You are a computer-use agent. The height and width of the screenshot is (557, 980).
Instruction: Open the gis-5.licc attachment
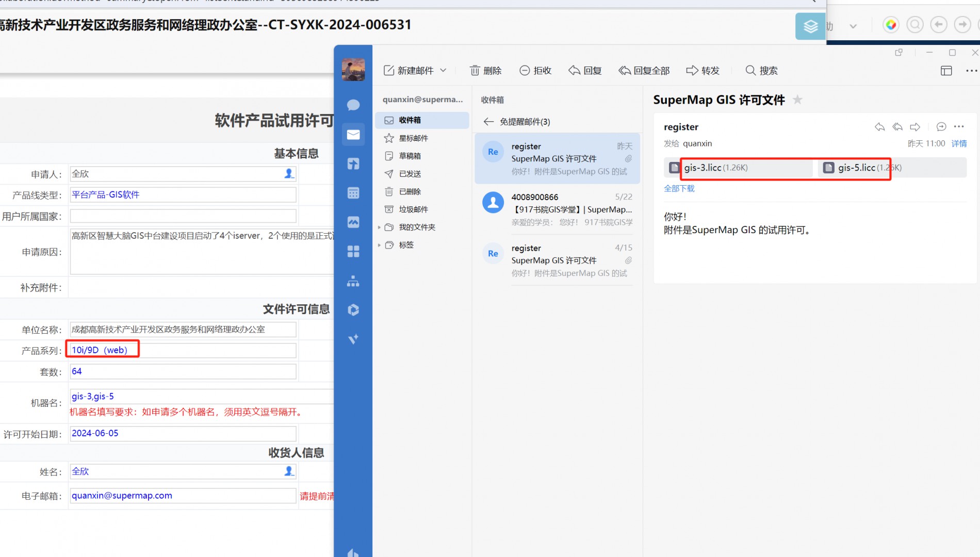[891, 168]
